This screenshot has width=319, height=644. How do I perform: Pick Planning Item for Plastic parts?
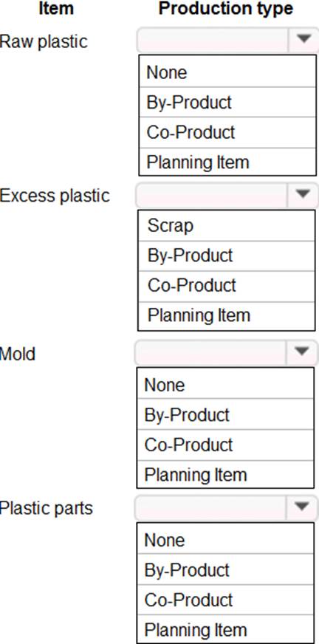click(225, 628)
